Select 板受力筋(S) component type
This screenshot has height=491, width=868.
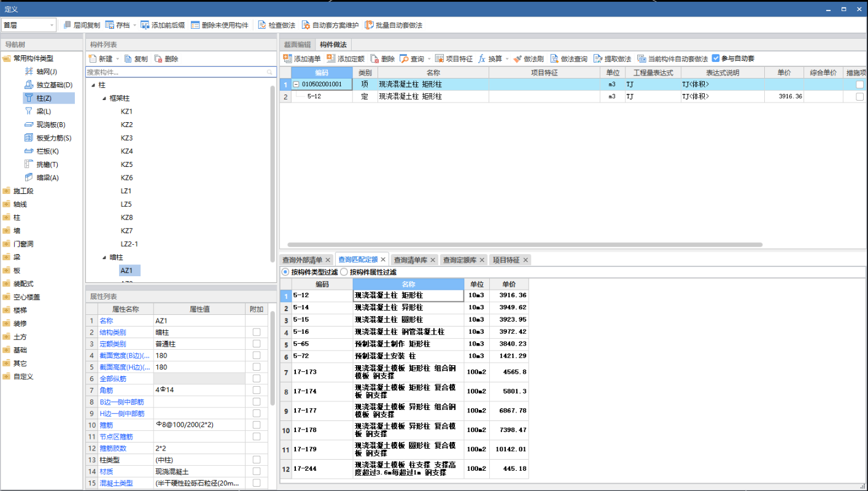click(47, 137)
